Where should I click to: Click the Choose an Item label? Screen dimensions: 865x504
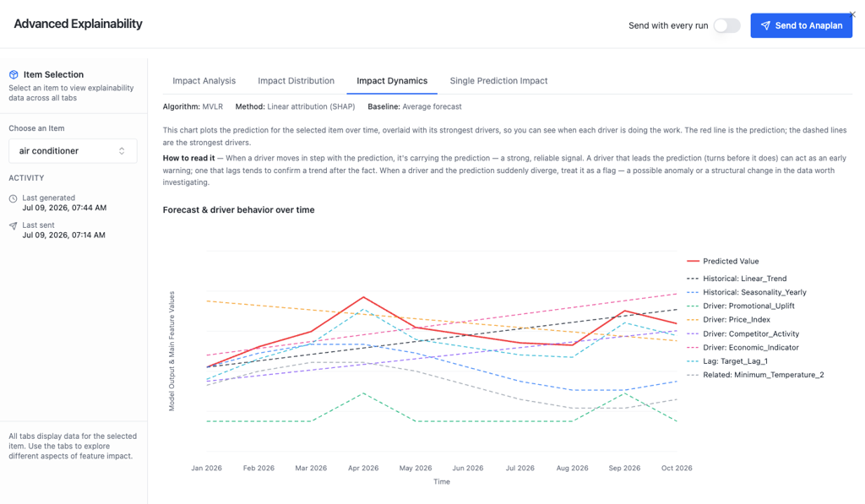(36, 128)
